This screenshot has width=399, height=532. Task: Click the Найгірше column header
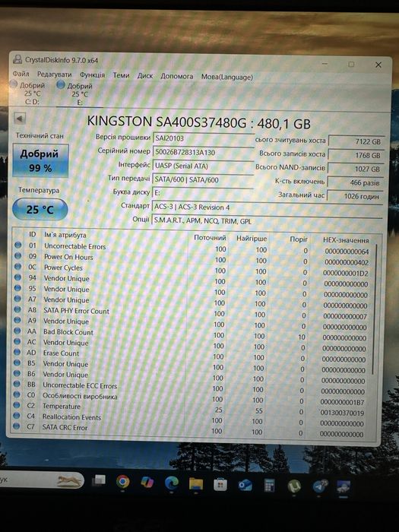click(252, 239)
